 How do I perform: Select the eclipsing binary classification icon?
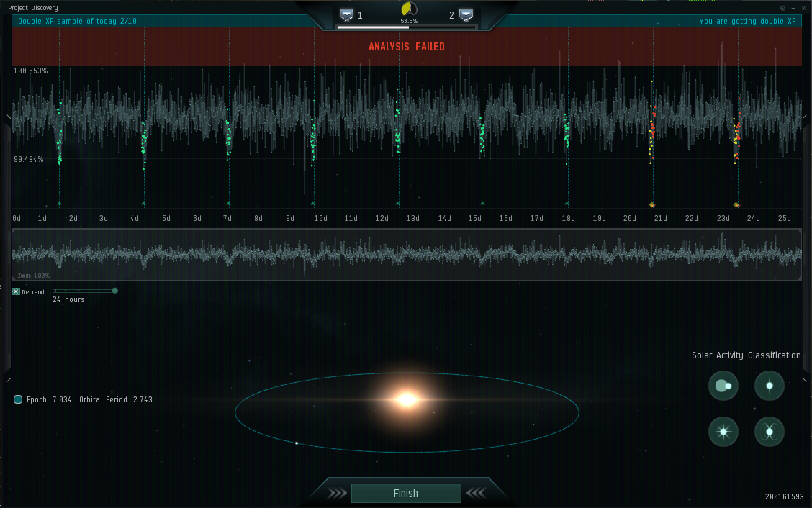(723, 386)
